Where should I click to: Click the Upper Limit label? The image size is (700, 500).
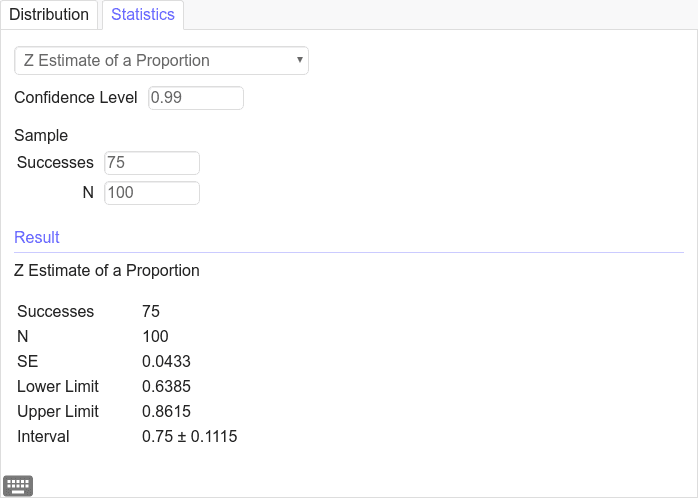coord(58,411)
